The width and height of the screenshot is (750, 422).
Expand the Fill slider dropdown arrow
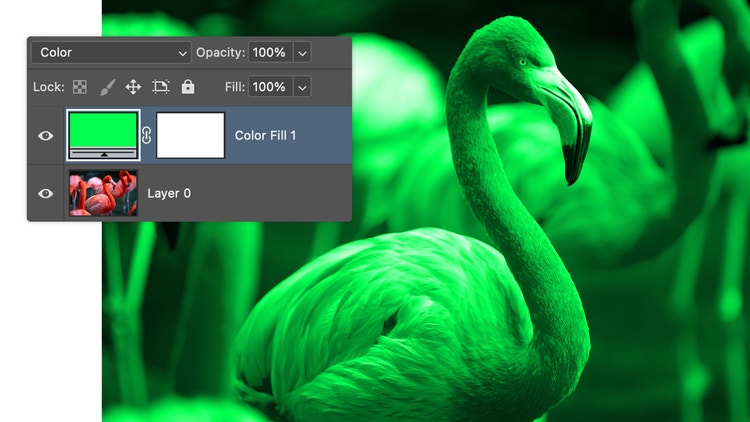(302, 87)
